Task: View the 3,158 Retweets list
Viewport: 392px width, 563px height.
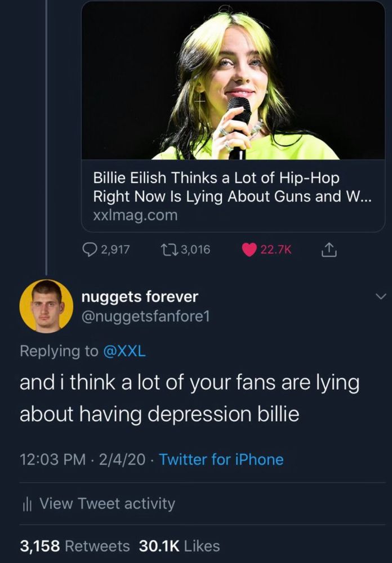Action: click(75, 546)
